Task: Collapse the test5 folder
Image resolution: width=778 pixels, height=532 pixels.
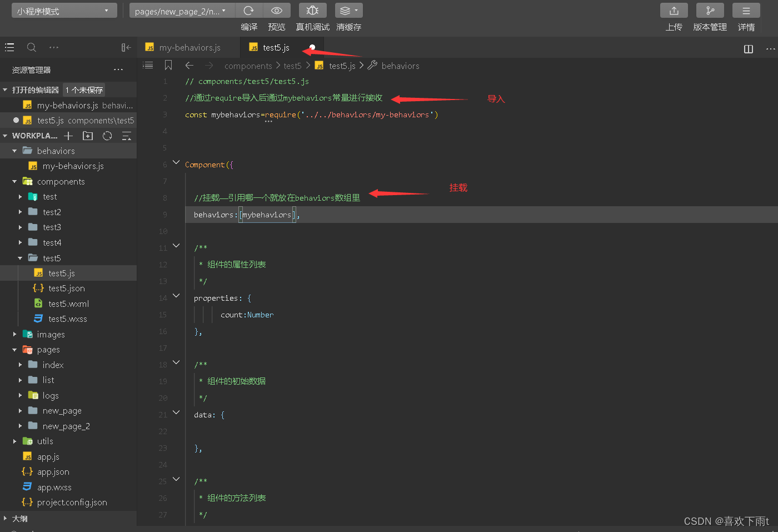Action: tap(20, 258)
